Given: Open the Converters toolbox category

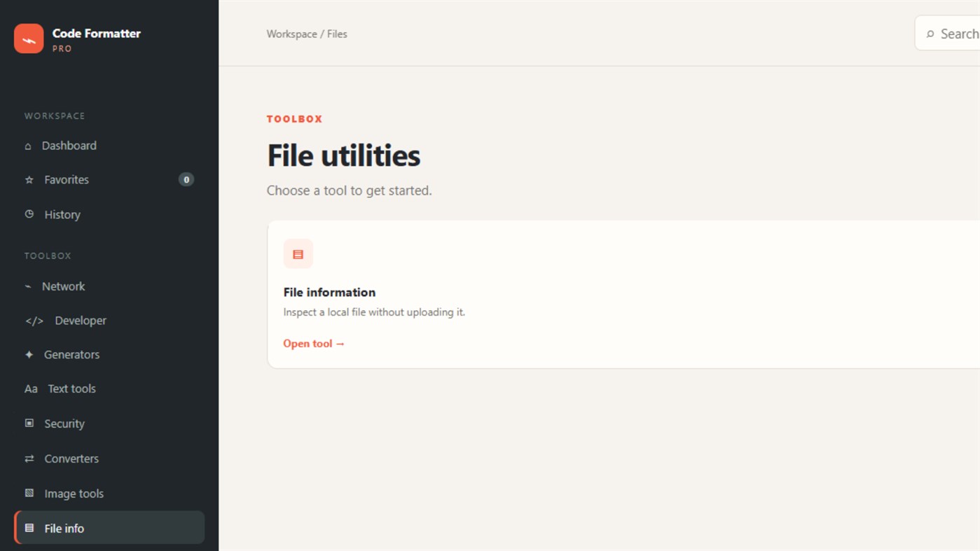Looking at the screenshot, I should 109,459.
